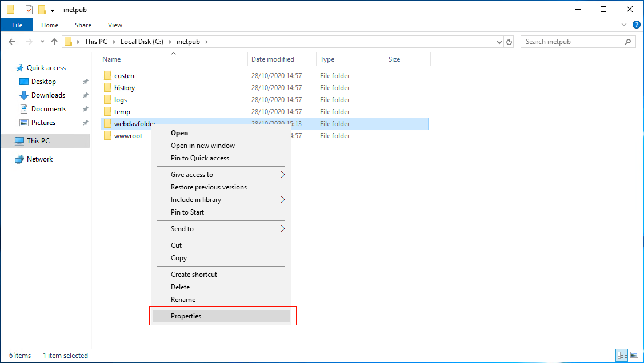Open Documents in Quick access
Image resolution: width=644 pixels, height=363 pixels.
(x=49, y=108)
